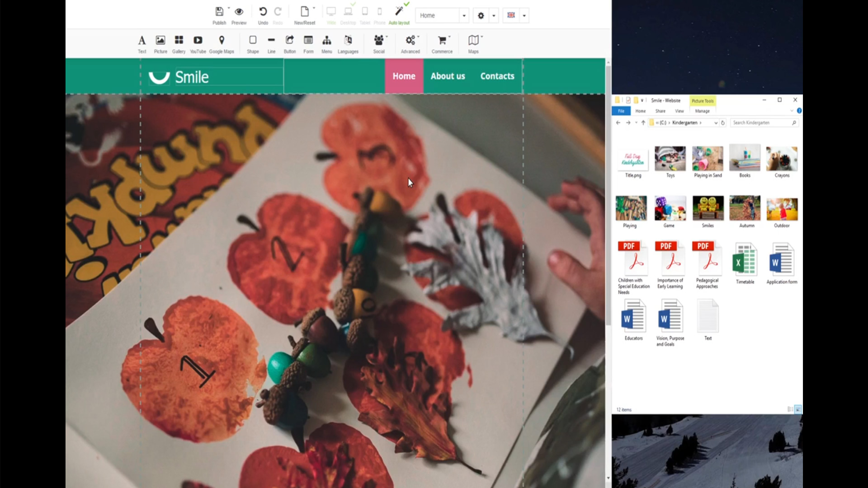Click the UK flag language icon
Screen dimensions: 868x488
[x=511, y=15]
